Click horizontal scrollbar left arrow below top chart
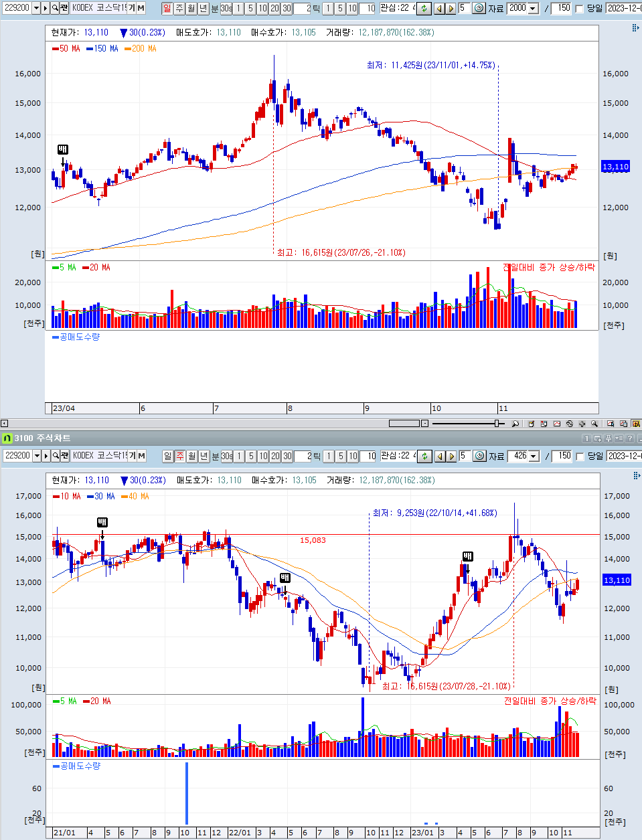This screenshot has height=840, width=642. tap(4, 423)
